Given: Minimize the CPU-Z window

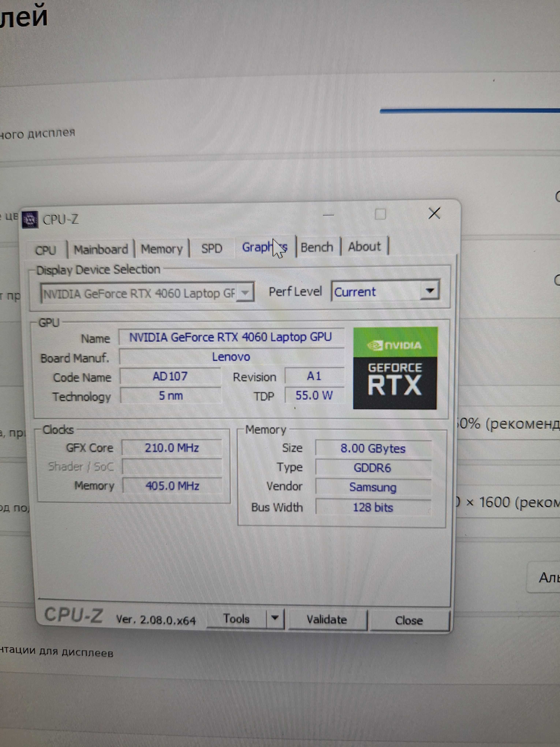Looking at the screenshot, I should (x=328, y=215).
